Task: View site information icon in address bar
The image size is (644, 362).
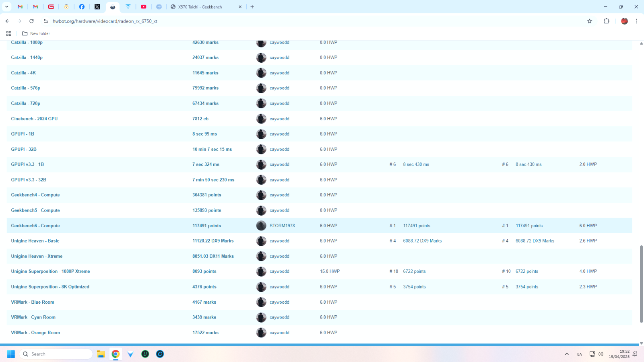Action: click(x=46, y=21)
